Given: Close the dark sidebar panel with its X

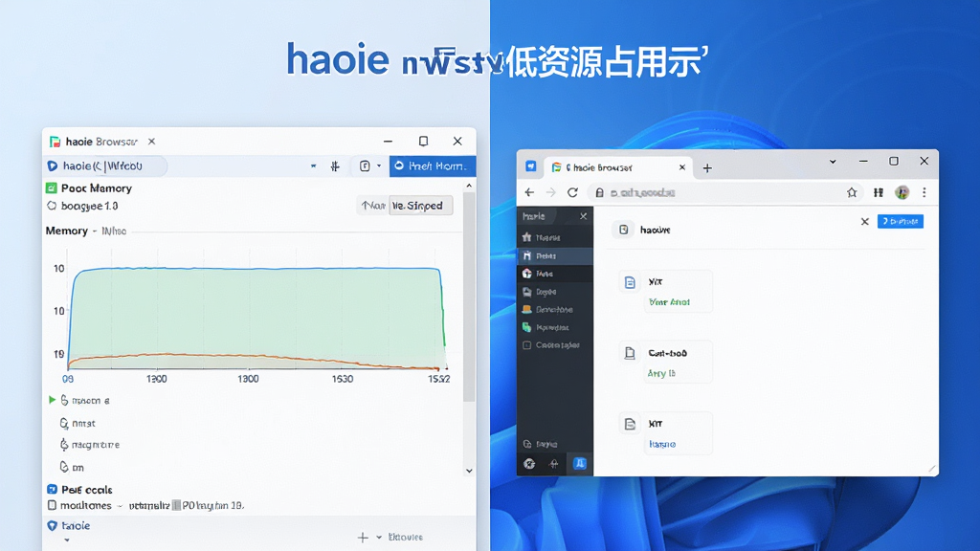Looking at the screenshot, I should pos(583,216).
